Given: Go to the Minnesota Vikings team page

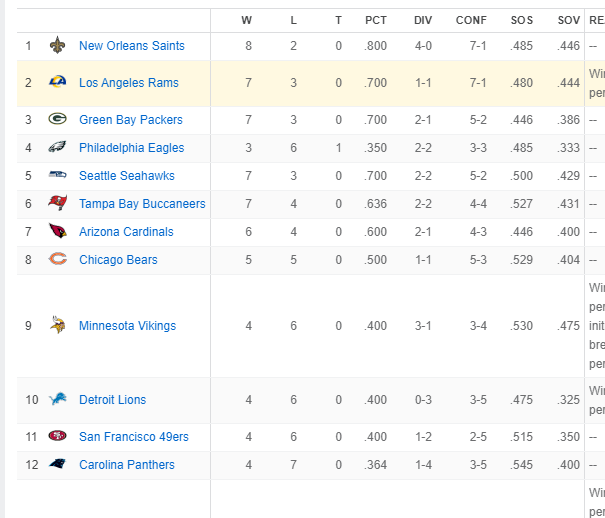Looking at the screenshot, I should (x=127, y=326).
